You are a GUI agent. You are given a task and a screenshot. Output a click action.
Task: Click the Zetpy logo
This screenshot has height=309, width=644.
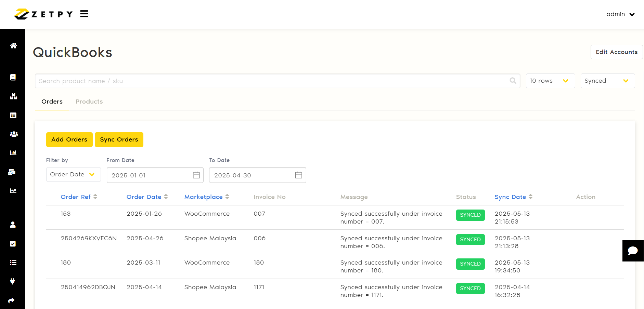pyautogui.click(x=43, y=14)
